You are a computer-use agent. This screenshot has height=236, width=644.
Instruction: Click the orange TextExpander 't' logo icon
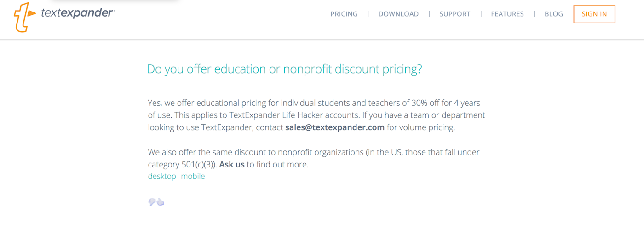pyautogui.click(x=24, y=17)
